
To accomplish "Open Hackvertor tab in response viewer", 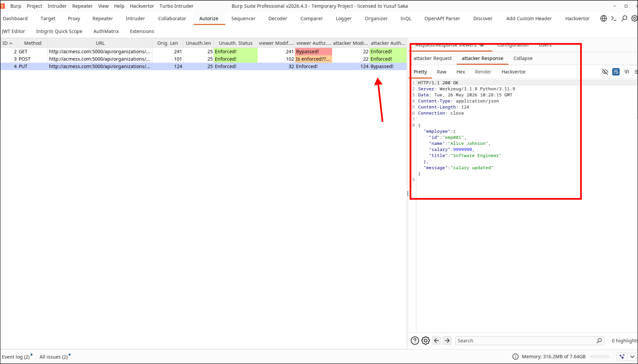I will [514, 72].
